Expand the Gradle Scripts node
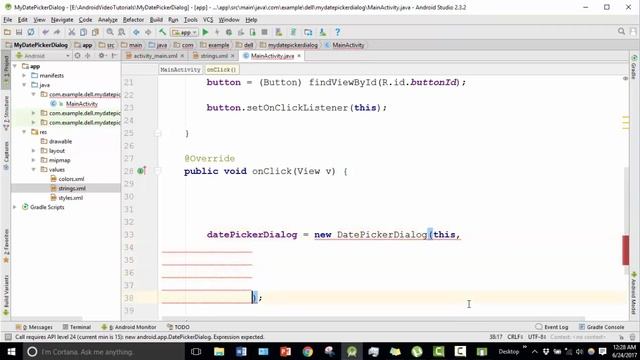This screenshot has width=640, height=360. tap(15, 207)
